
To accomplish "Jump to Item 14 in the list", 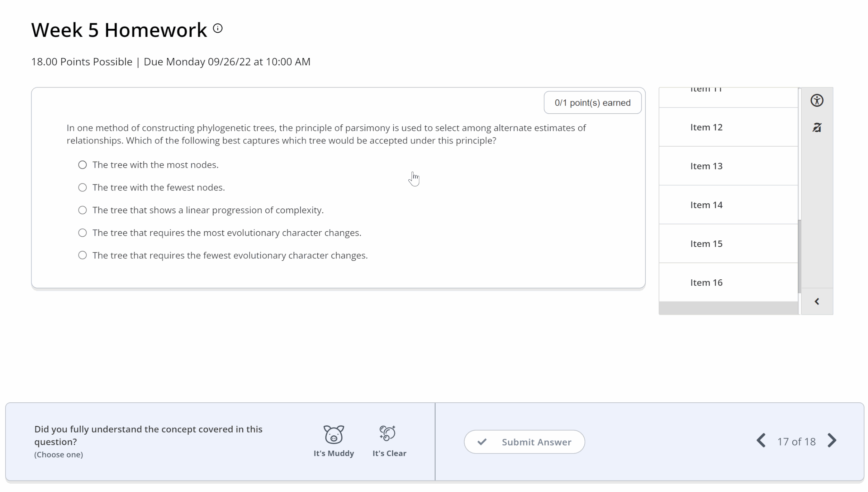I will [706, 205].
